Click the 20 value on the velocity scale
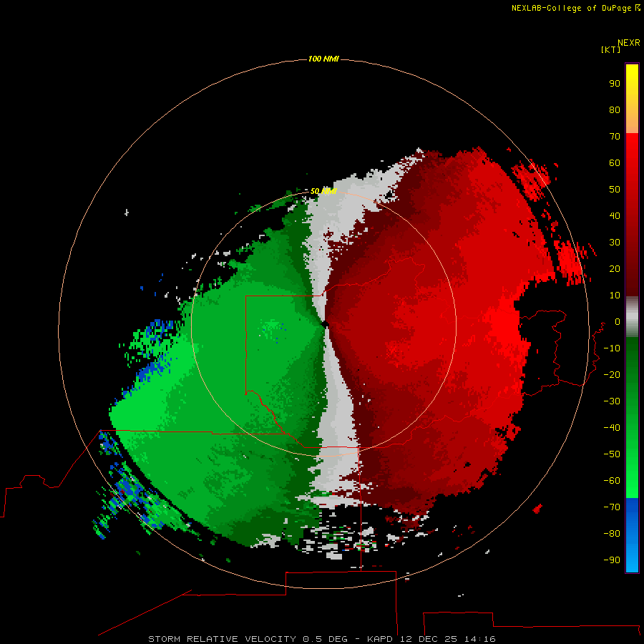The width and height of the screenshot is (644, 644). (x=615, y=268)
